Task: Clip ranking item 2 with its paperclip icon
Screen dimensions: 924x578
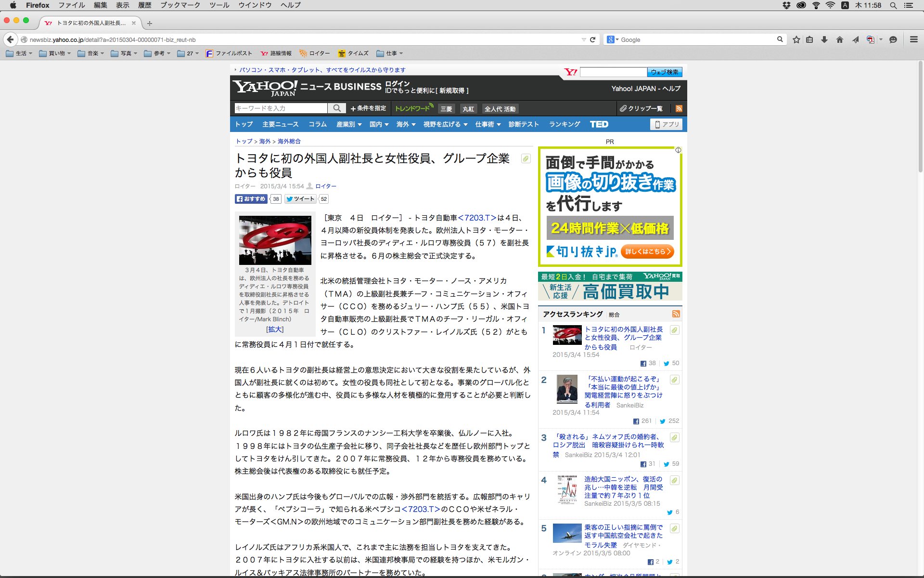Action: [675, 380]
